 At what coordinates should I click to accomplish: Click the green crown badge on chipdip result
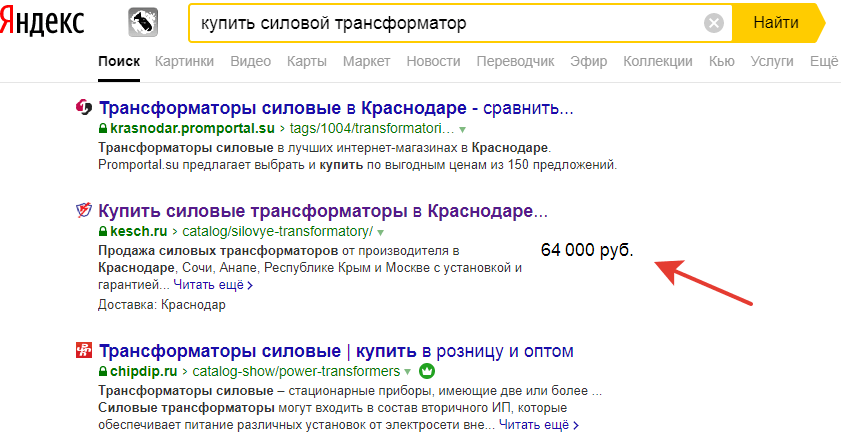click(426, 372)
